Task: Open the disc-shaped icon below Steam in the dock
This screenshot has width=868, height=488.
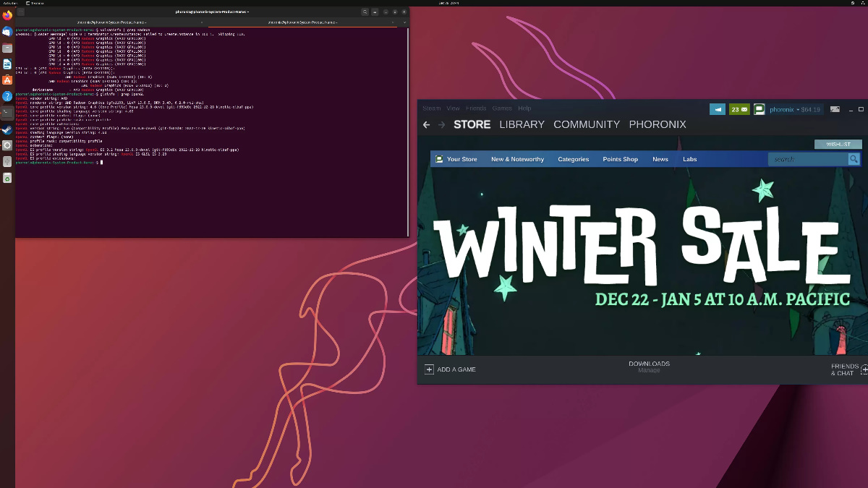Action: (7, 145)
